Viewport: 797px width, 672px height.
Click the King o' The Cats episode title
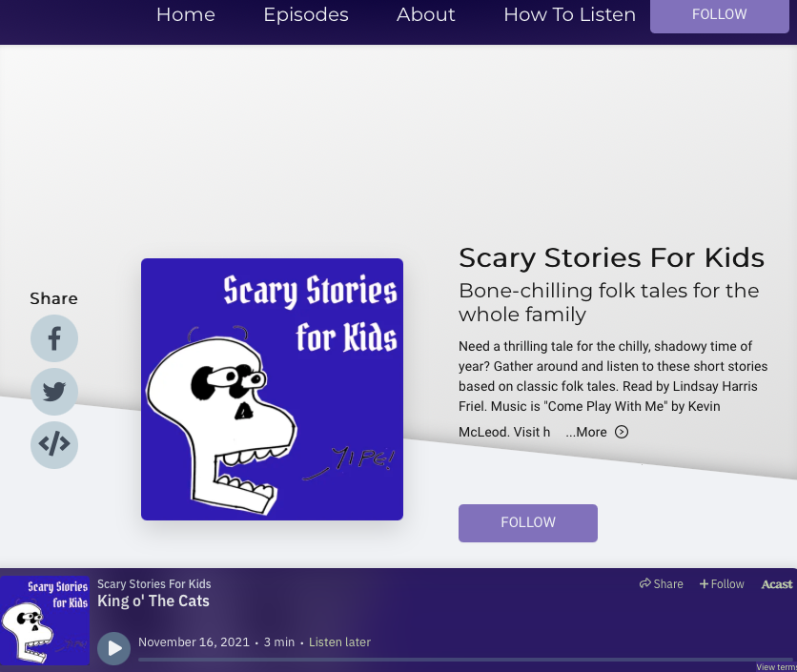coord(153,601)
